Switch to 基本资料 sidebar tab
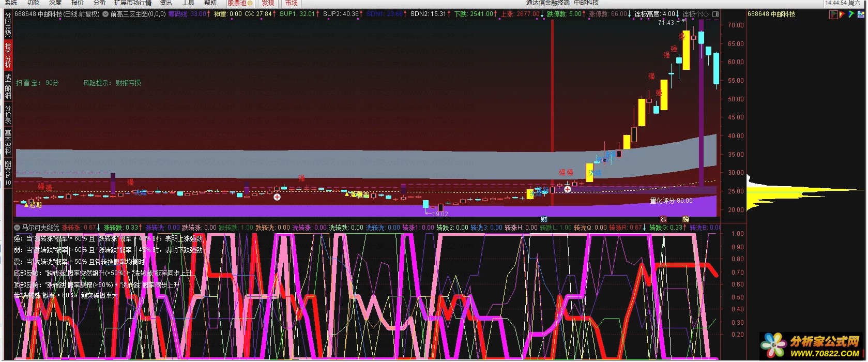868x362 pixels. [x=8, y=142]
